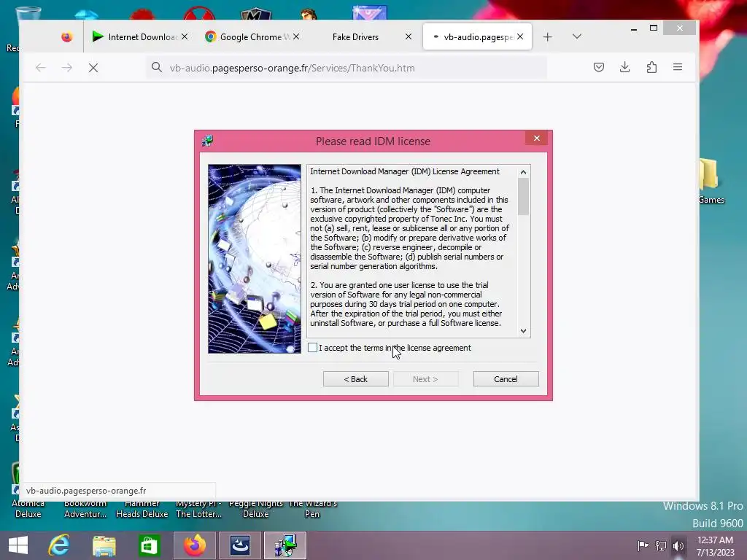Click the IDM globe artwork image
The height and width of the screenshot is (560, 747).
coord(255,259)
